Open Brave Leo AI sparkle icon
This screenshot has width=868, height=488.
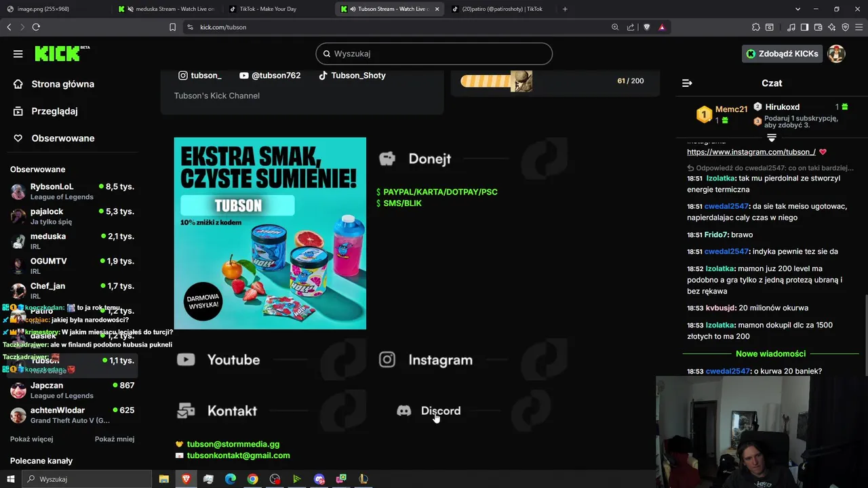[x=832, y=27]
